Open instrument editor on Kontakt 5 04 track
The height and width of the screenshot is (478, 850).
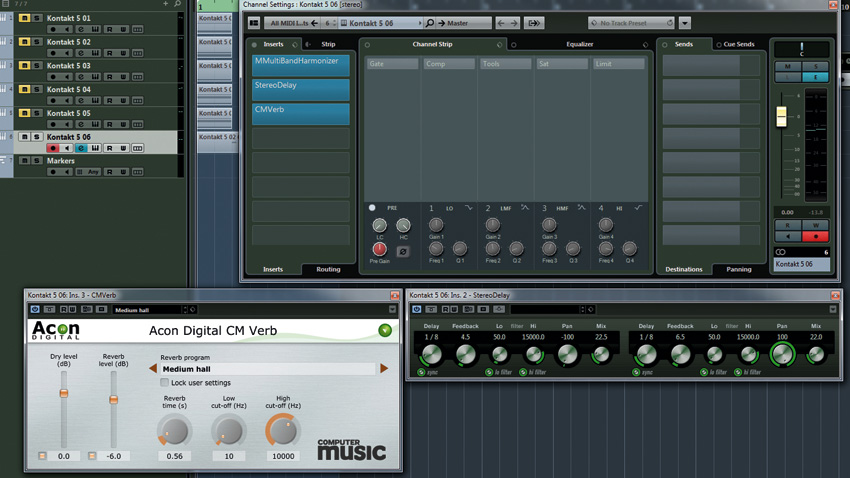(x=95, y=101)
